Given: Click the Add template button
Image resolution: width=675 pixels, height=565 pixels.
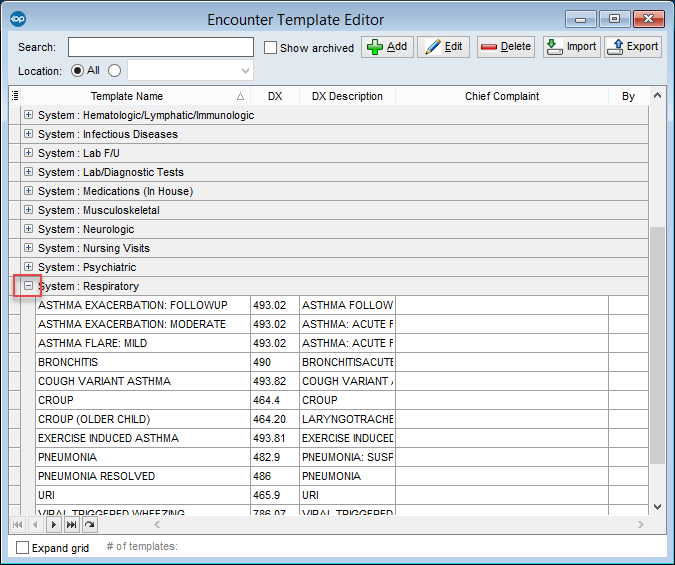Looking at the screenshot, I should point(387,47).
